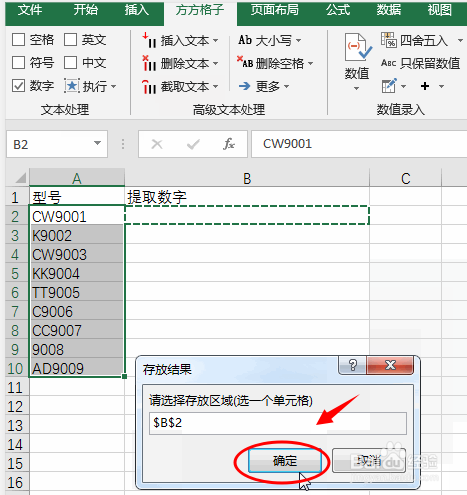467x495 pixels.
Task: Click cell containing 9008
Action: pyautogui.click(x=77, y=349)
